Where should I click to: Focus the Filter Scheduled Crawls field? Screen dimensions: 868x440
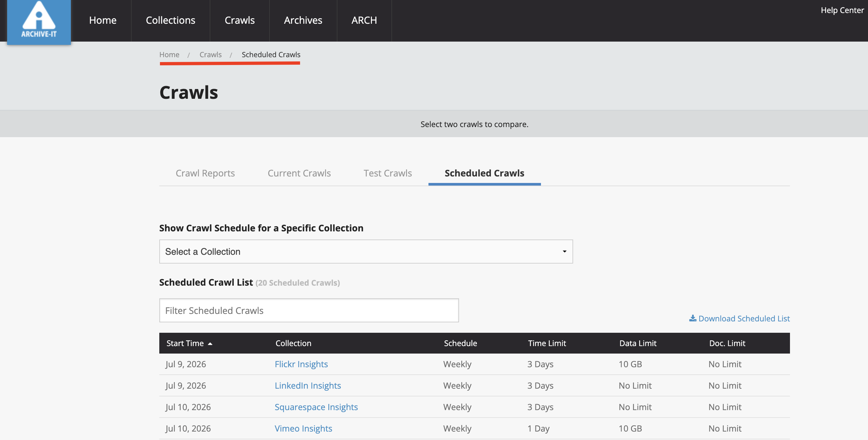(309, 310)
